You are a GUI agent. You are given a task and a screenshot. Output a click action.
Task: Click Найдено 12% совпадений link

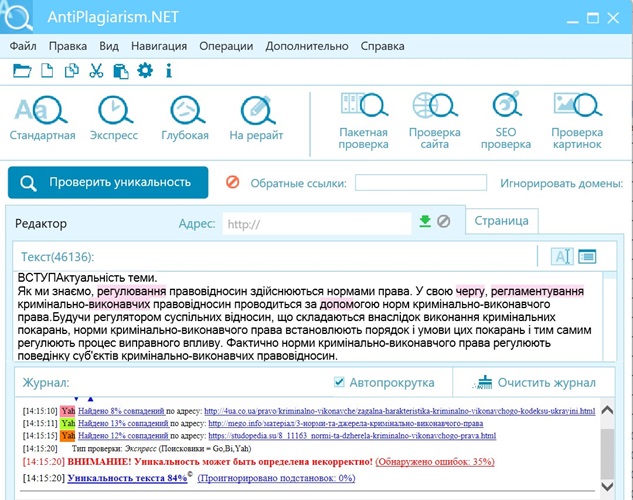123,436
